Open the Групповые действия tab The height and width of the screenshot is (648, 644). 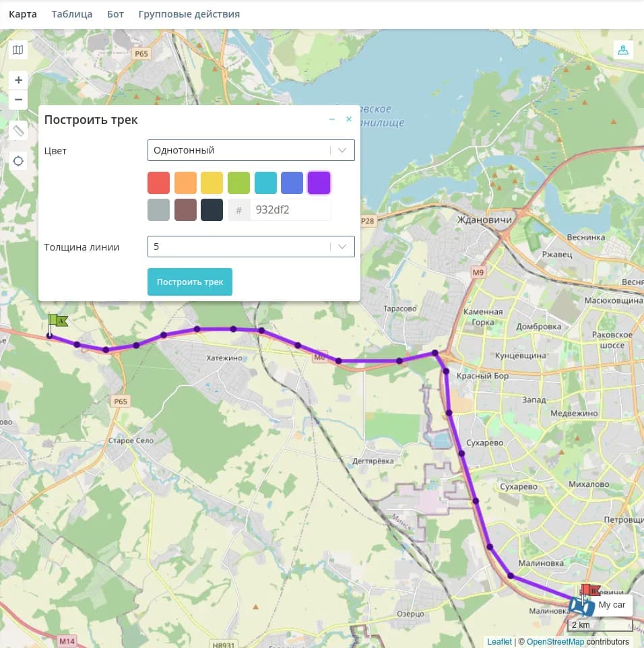coord(189,14)
